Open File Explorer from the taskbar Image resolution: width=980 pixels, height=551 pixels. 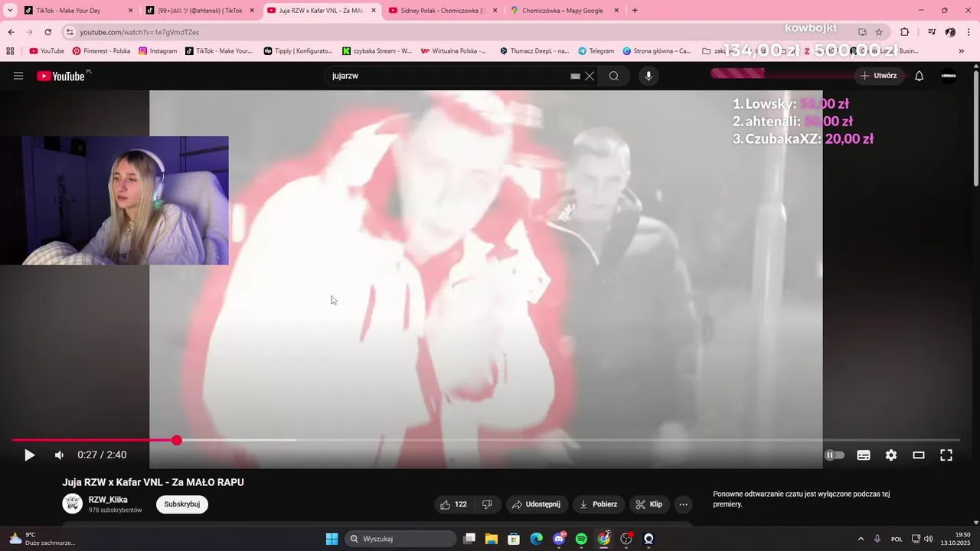(492, 539)
